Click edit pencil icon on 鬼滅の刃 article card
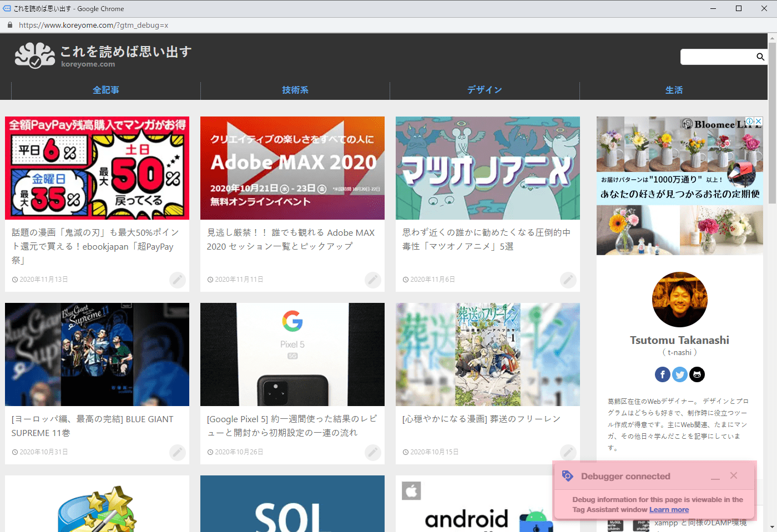The width and height of the screenshot is (777, 532). click(x=178, y=280)
